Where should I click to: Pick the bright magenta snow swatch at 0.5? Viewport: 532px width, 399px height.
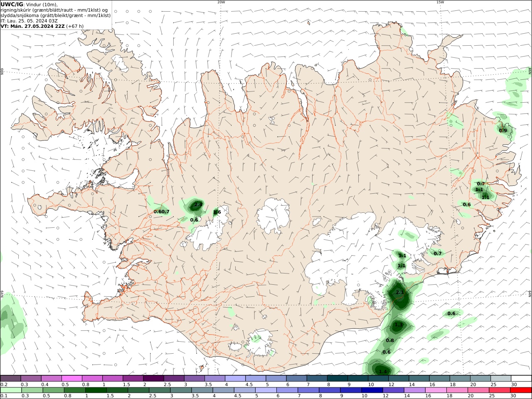(71, 379)
